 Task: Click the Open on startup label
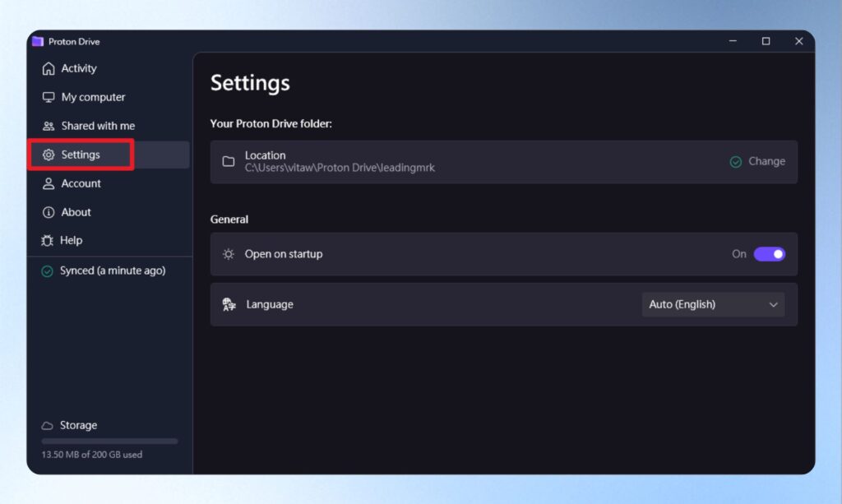point(284,254)
